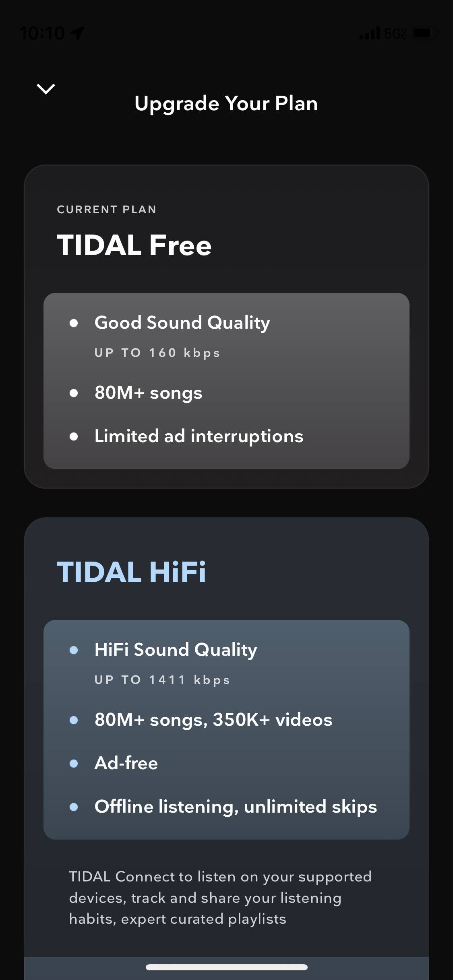This screenshot has height=980, width=453.
Task: Tap the 80M+ songs feature in Free plan
Action: [x=148, y=393]
